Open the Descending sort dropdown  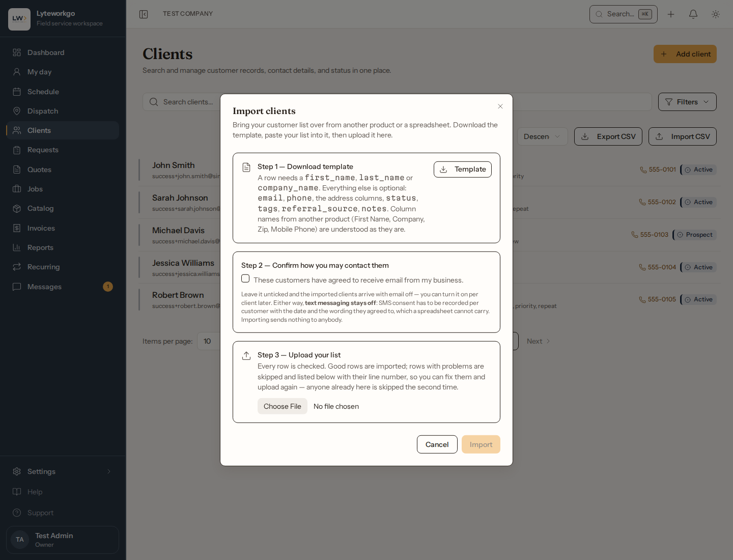click(542, 136)
